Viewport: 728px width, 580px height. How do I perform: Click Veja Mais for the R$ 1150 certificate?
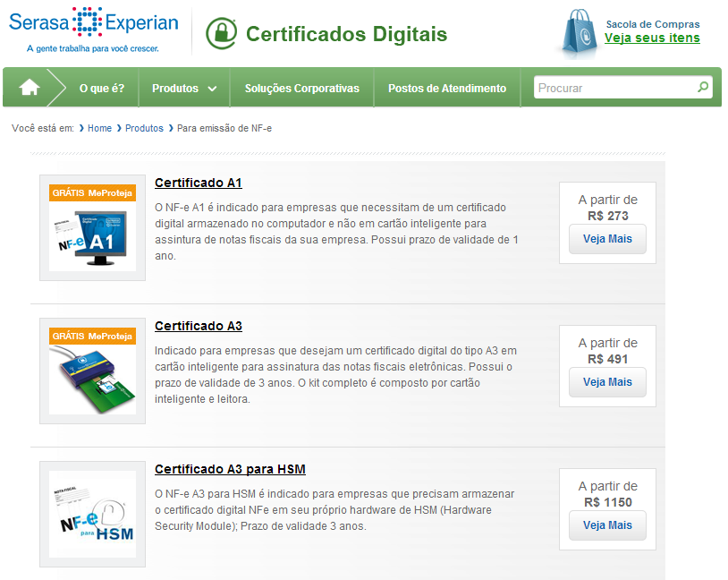(607, 525)
